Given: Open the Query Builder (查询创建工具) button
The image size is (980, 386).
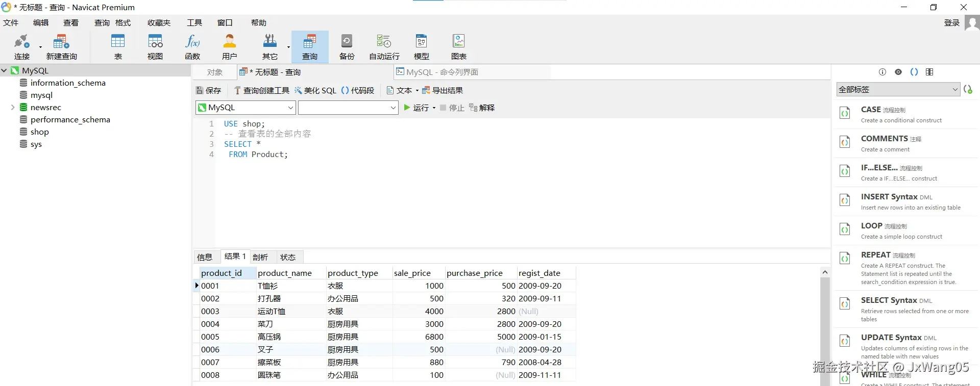Looking at the screenshot, I should [262, 91].
